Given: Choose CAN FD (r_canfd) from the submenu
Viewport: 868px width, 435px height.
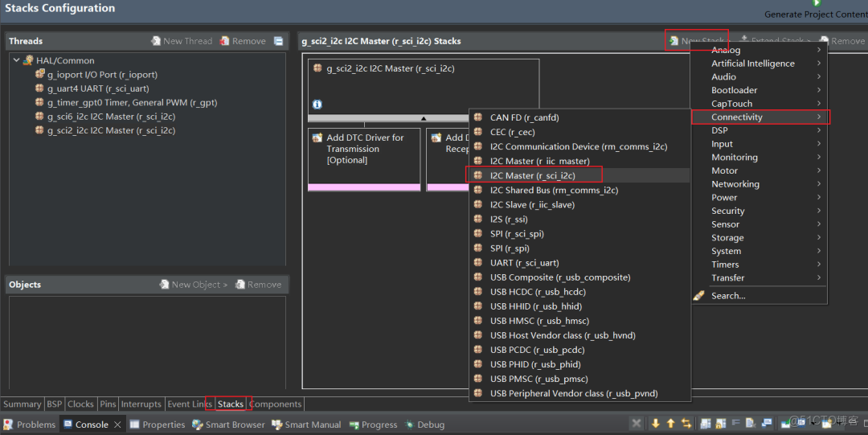Looking at the screenshot, I should [579, 117].
